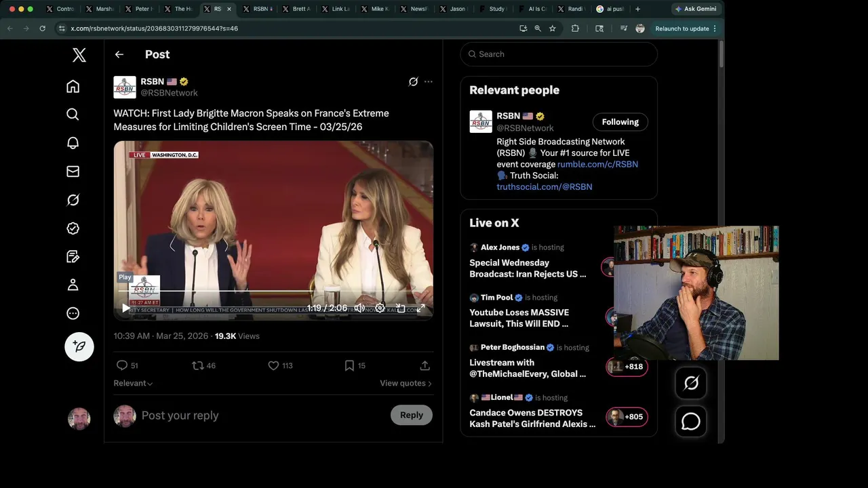Toggle picture-in-picture on the video
Image resolution: width=868 pixels, height=488 pixels.
[401, 308]
